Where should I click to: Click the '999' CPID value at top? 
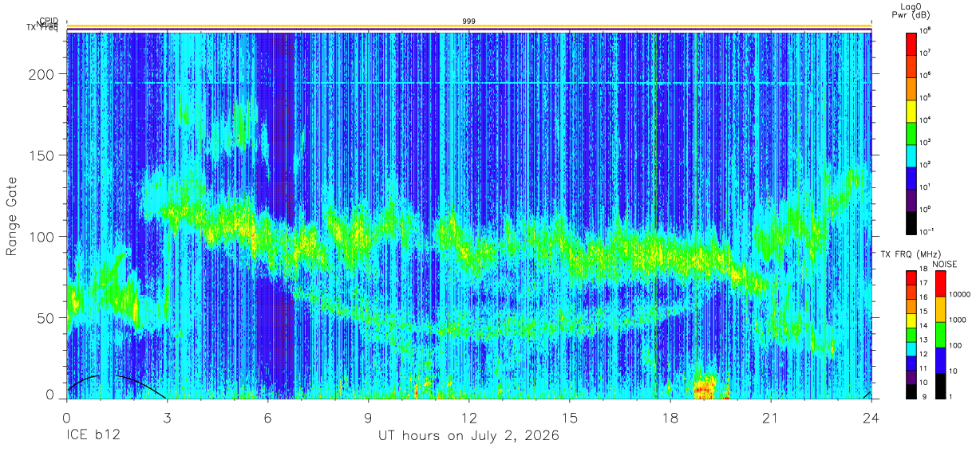pyautogui.click(x=468, y=21)
